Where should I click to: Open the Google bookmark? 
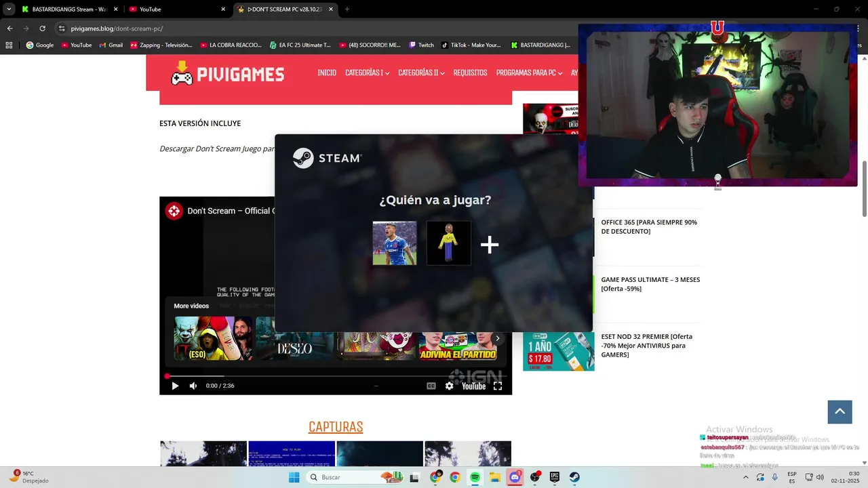[40, 45]
